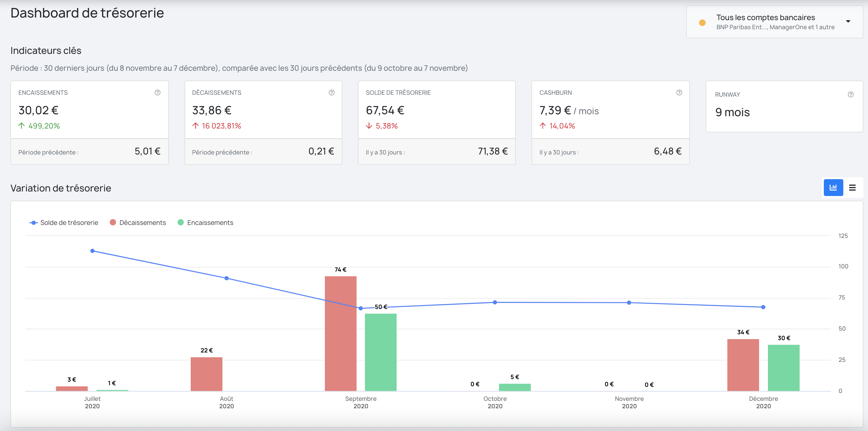The width and height of the screenshot is (868, 431).
Task: Switch to list view icon
Action: pyautogui.click(x=852, y=188)
